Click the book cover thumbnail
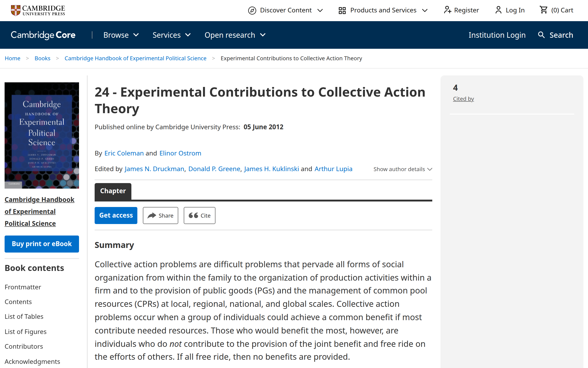This screenshot has width=588, height=368. [x=42, y=135]
